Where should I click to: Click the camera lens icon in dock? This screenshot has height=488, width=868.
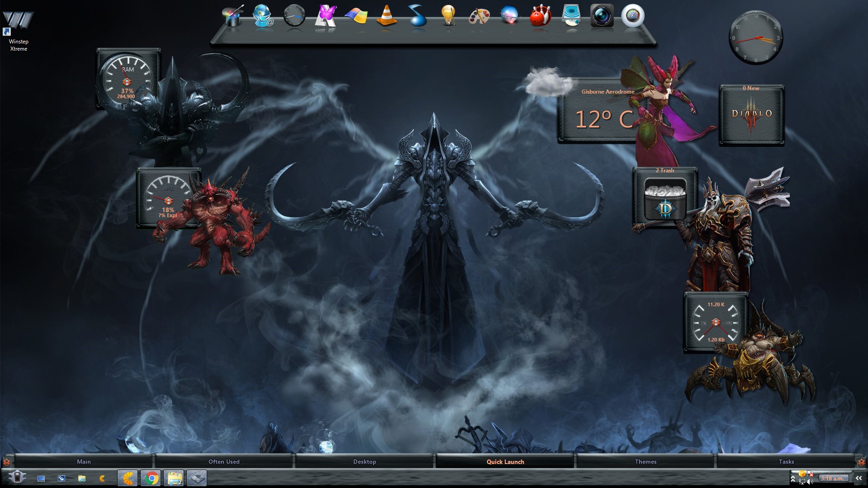(602, 16)
